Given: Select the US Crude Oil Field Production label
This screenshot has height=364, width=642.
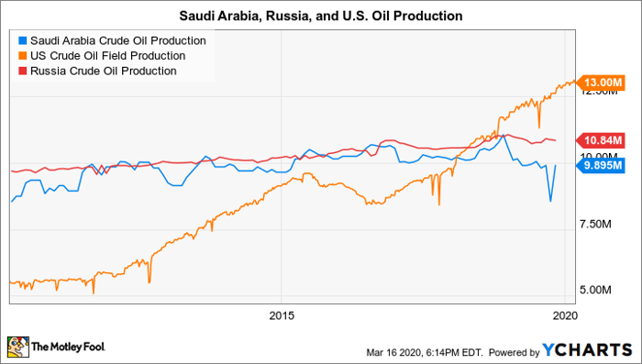Looking at the screenshot, I should pyautogui.click(x=107, y=56).
